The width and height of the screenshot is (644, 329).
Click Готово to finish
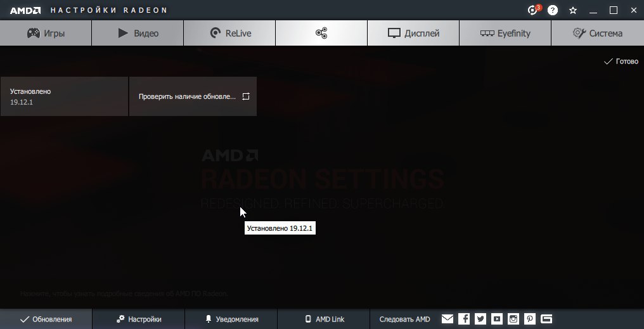621,61
